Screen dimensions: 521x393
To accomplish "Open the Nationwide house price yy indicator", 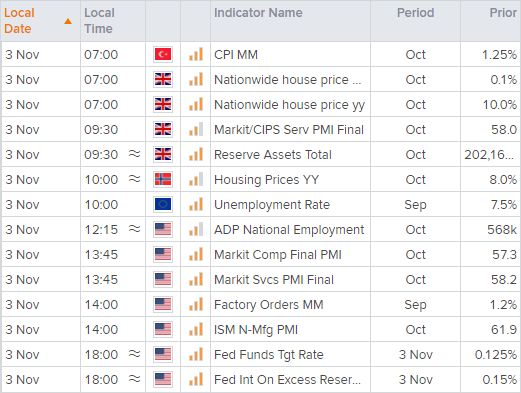I will click(289, 105).
